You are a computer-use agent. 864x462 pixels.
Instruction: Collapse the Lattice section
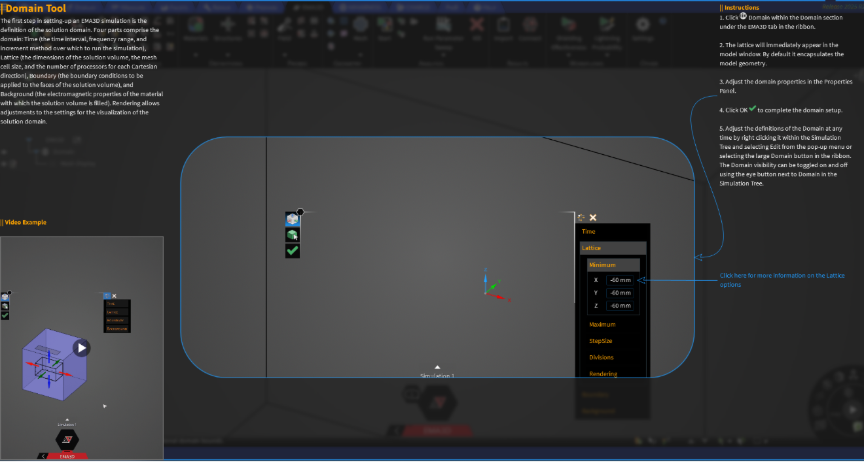point(592,247)
